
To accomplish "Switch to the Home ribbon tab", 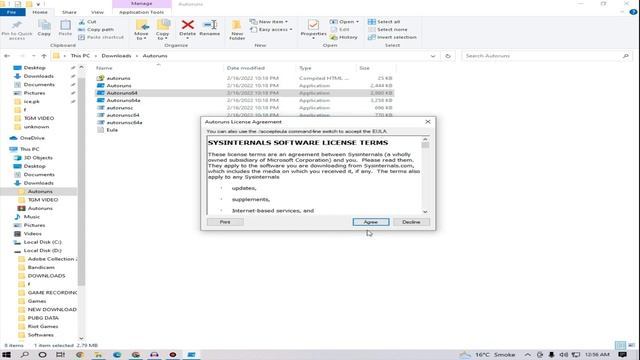I will pos(40,12).
